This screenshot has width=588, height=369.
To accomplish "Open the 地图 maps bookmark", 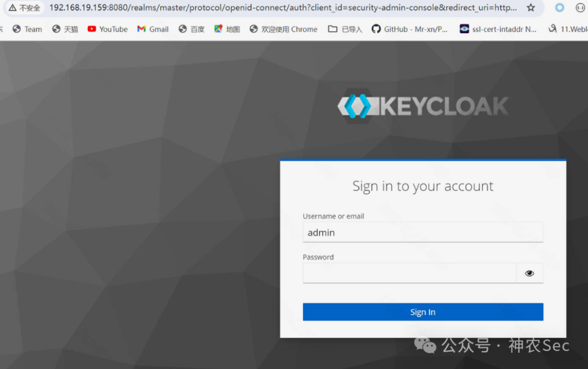I will pyautogui.click(x=227, y=29).
